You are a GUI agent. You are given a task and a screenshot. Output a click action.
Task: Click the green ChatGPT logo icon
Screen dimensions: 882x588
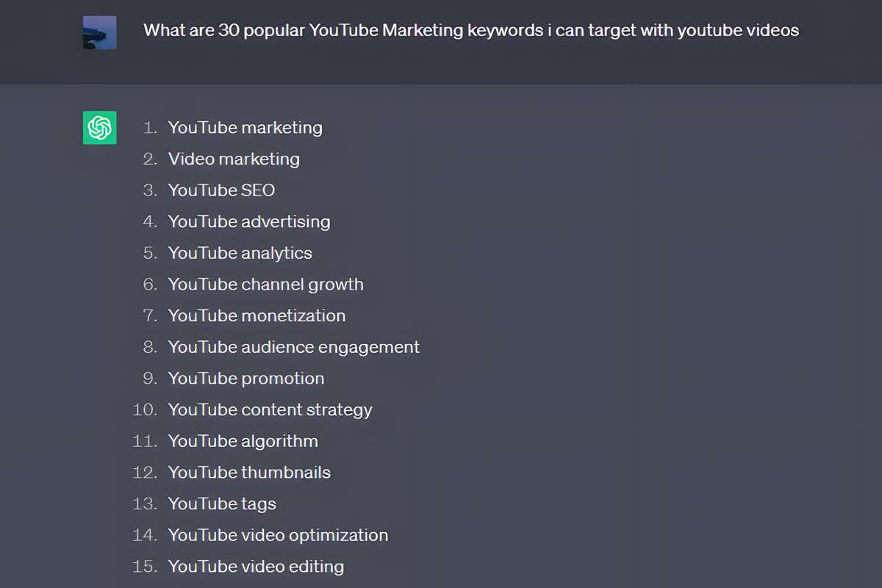tap(99, 128)
